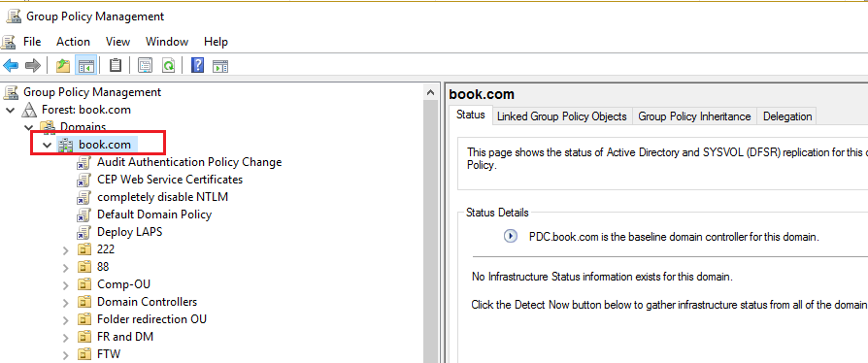Expand the 88 OU
The image size is (868, 363).
pos(66,267)
